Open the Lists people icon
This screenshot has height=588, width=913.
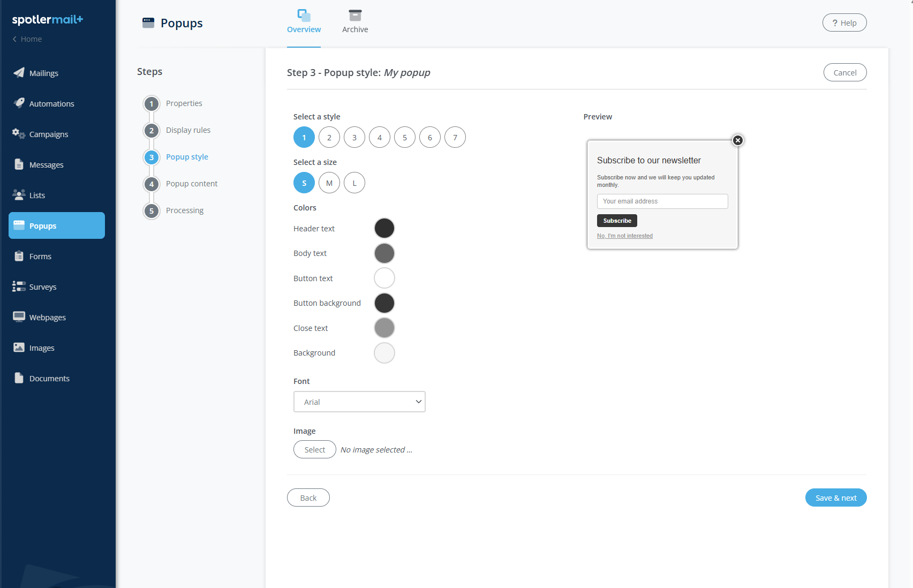click(19, 195)
